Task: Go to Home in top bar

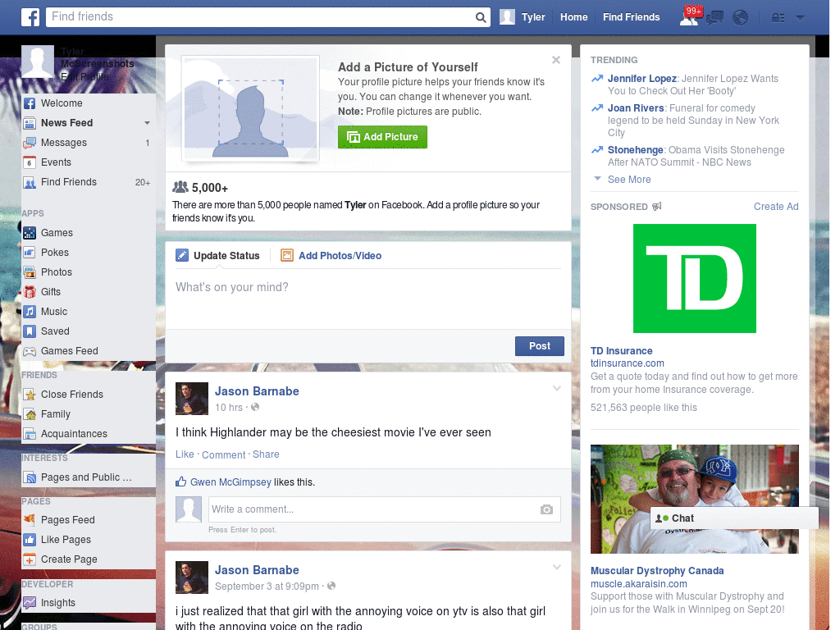Action: coord(573,17)
